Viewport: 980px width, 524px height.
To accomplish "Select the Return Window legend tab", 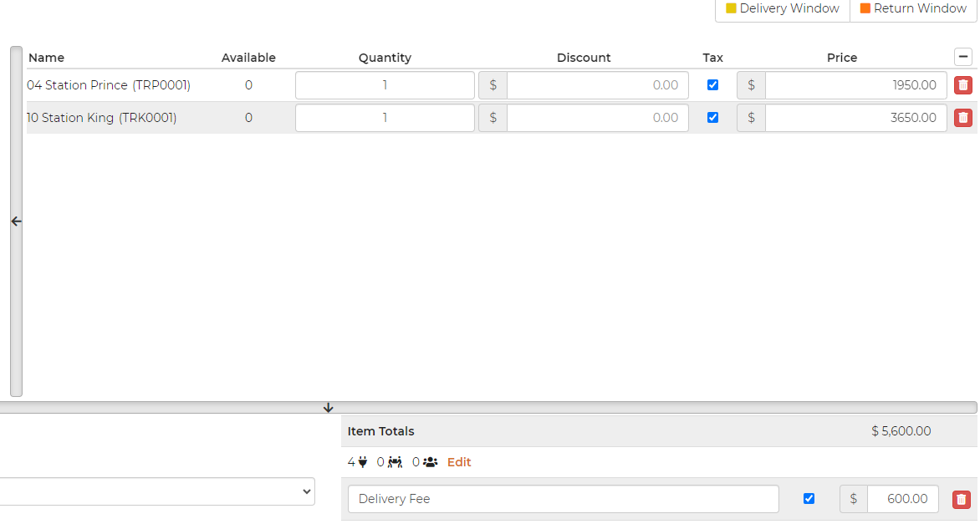I will (913, 8).
